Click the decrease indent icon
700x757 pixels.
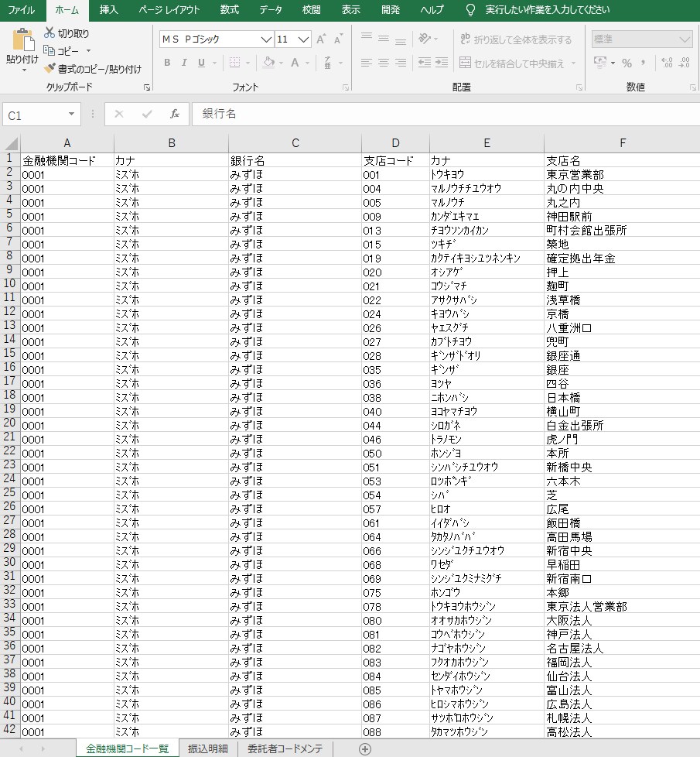coord(425,63)
